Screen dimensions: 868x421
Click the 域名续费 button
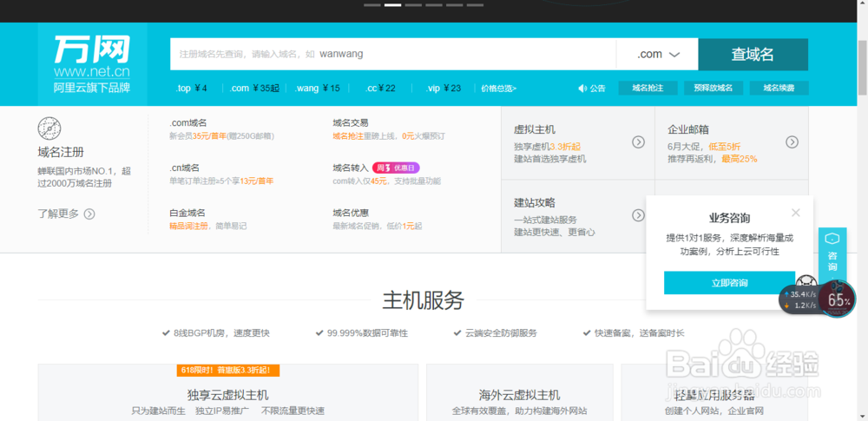[779, 88]
